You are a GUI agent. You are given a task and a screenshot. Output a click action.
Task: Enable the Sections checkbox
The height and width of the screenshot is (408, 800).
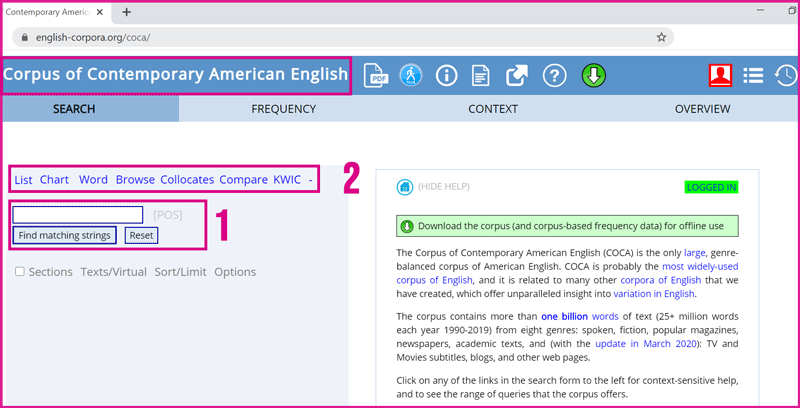20,272
